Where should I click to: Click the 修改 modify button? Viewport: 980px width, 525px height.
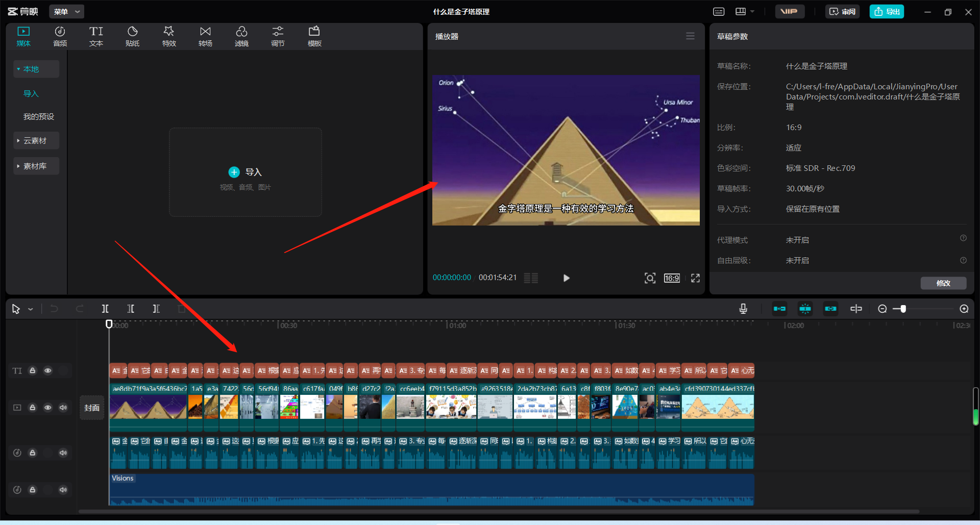pos(943,283)
